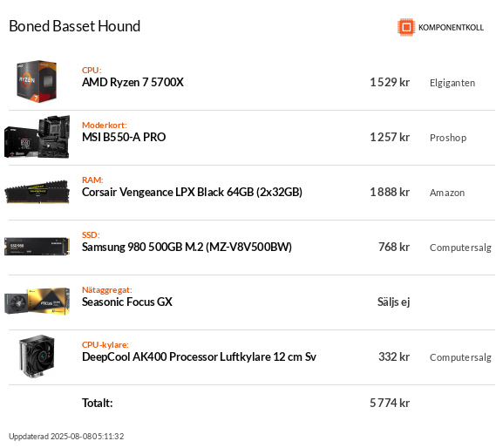Select the Corsair Vengeance RAM sticks image
503x448 pixels.
(x=37, y=192)
